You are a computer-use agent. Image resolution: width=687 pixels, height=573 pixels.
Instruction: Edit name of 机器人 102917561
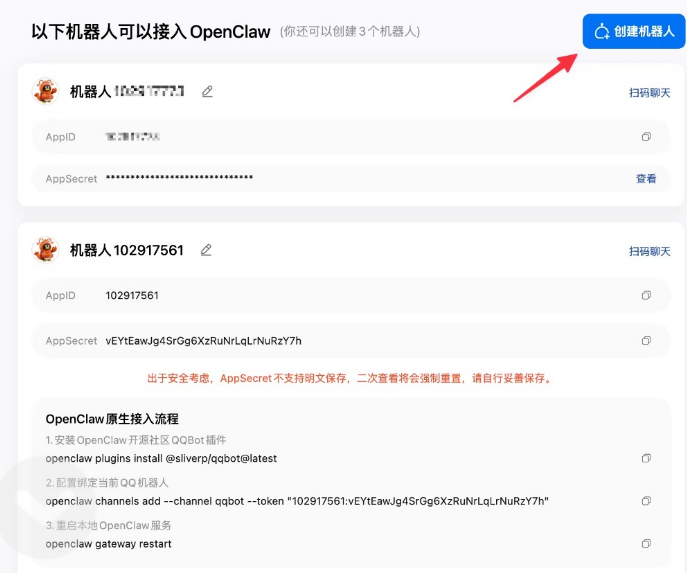[206, 250]
